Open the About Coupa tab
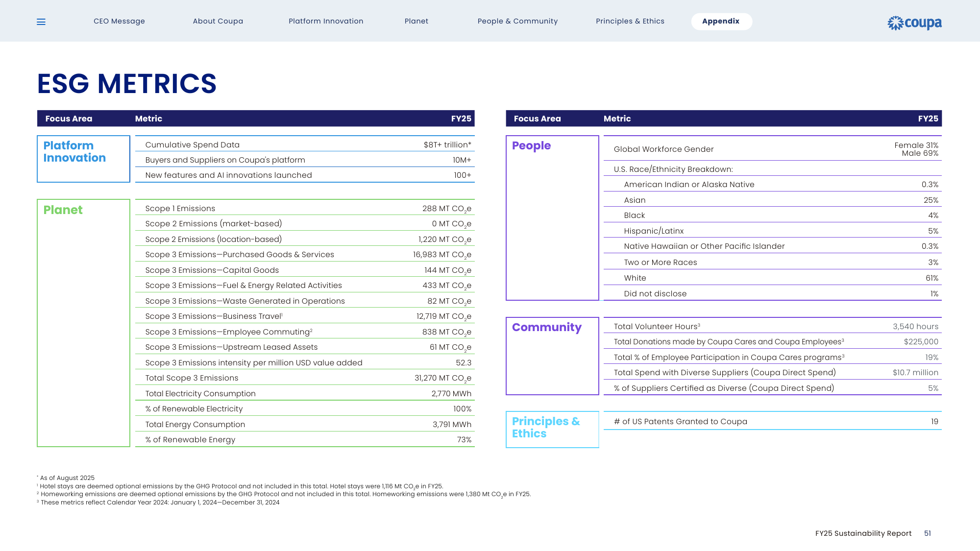 [218, 21]
